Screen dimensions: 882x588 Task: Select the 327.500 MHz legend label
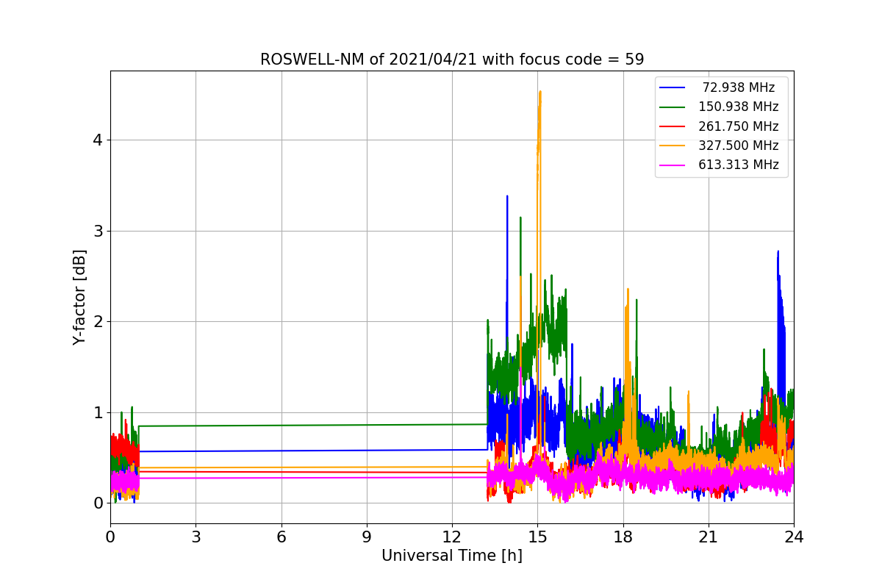(x=739, y=146)
